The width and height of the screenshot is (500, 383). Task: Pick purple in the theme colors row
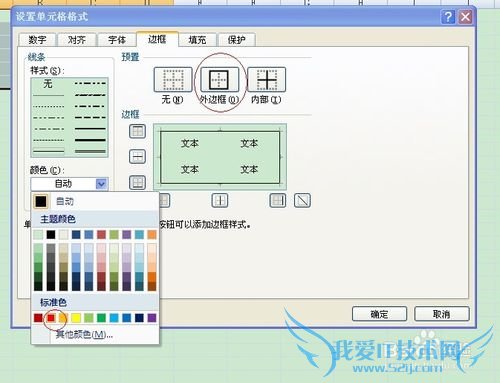(127, 235)
